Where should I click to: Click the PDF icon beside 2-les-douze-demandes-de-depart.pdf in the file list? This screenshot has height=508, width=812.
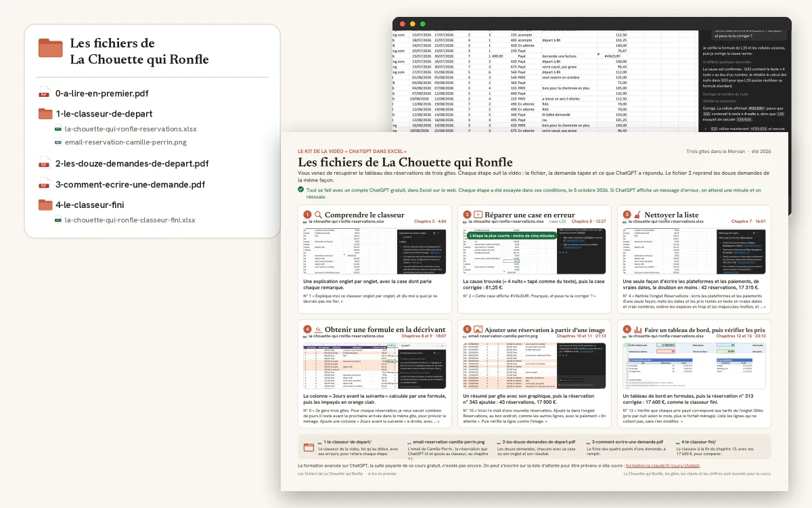(x=45, y=163)
